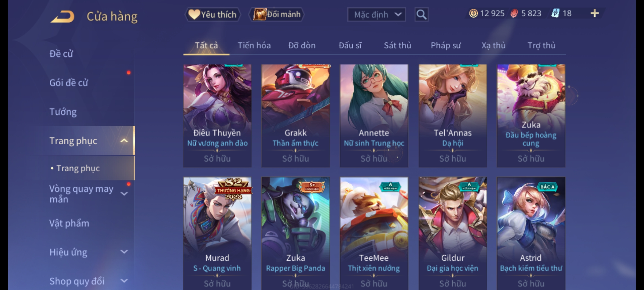
Task: Tap the red ruby currency icon
Action: pos(514,13)
